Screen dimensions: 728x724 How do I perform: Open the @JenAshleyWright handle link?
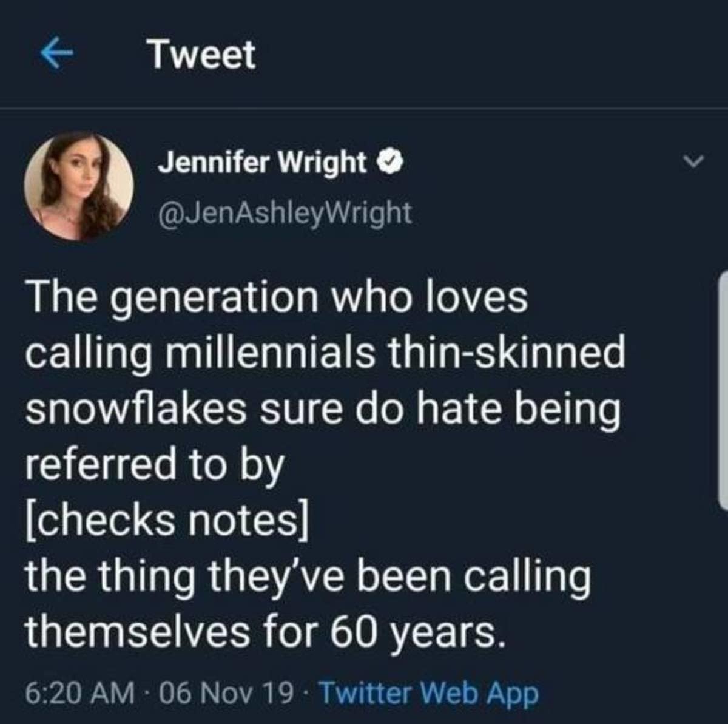coord(285,212)
